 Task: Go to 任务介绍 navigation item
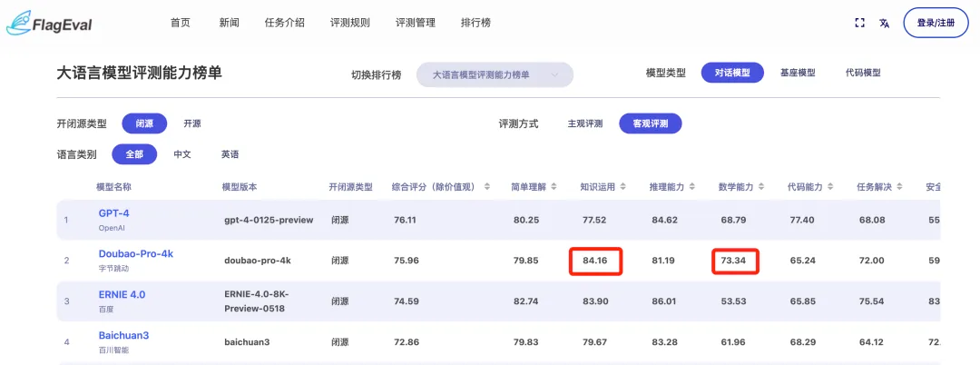pos(284,23)
